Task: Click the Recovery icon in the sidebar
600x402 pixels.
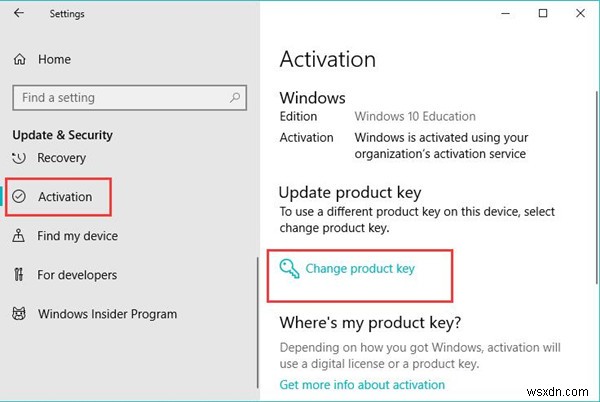Action: pos(19,158)
